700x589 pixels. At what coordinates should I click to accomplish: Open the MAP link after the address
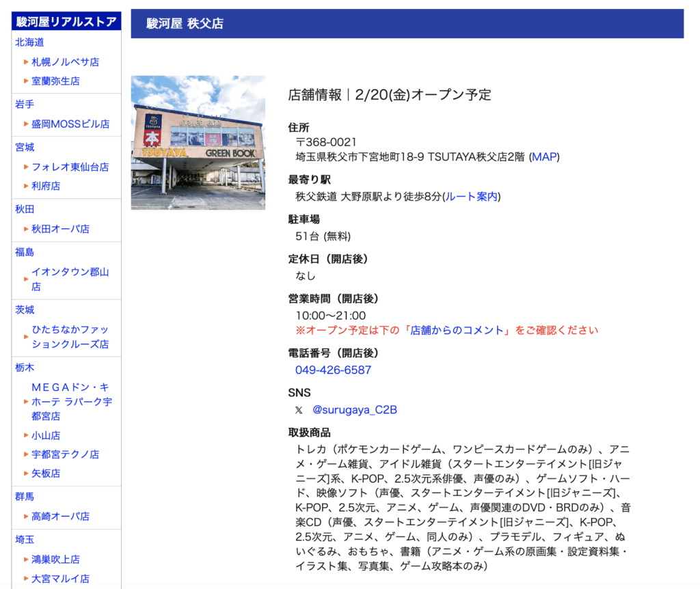click(x=544, y=156)
